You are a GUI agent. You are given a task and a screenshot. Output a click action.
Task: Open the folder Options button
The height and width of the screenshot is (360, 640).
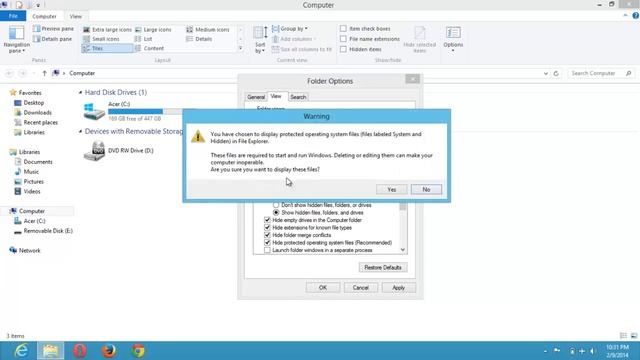point(453,39)
